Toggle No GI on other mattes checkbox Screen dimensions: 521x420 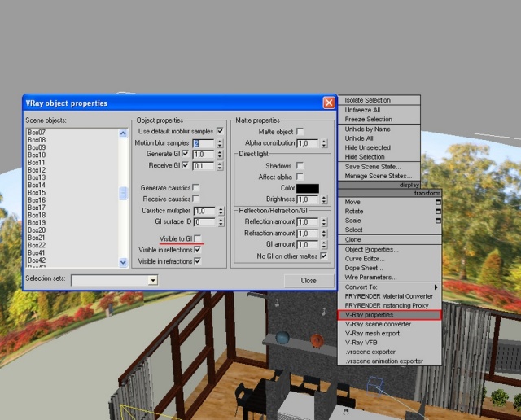pyautogui.click(x=323, y=256)
